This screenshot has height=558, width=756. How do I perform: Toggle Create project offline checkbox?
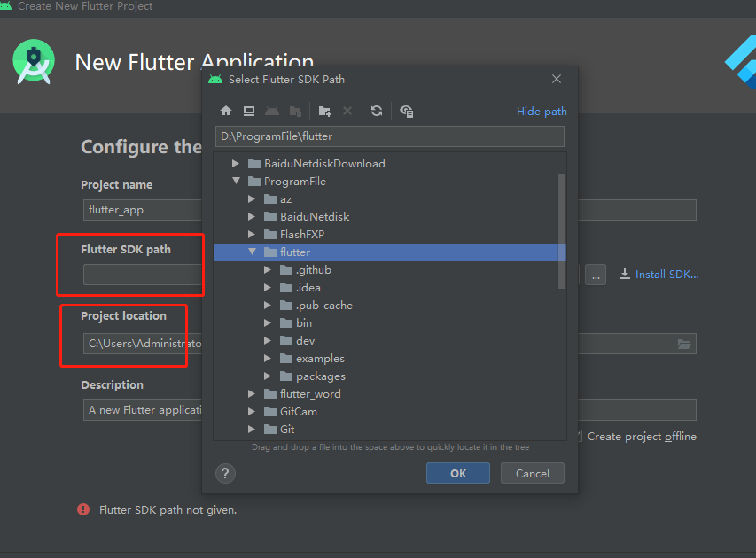click(579, 436)
